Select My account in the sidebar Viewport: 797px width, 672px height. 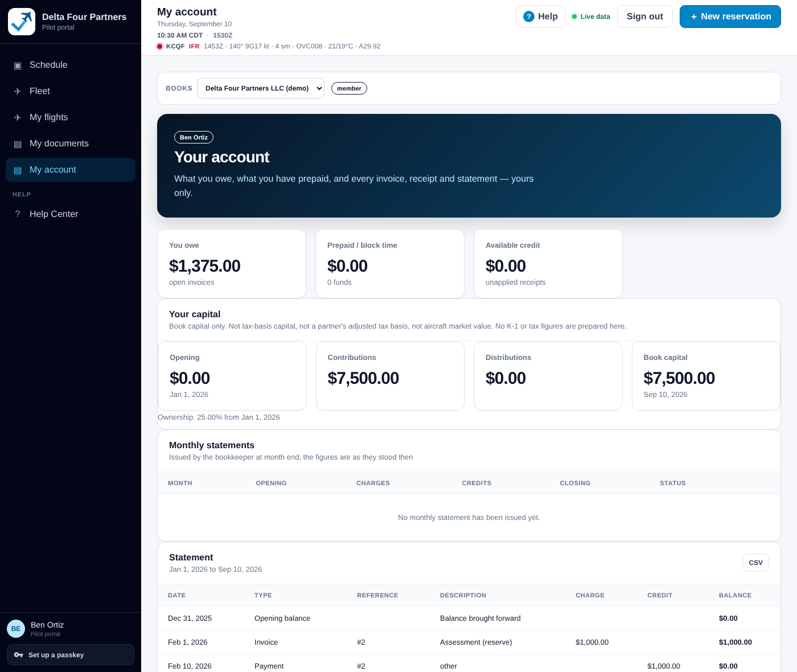pyautogui.click(x=71, y=170)
